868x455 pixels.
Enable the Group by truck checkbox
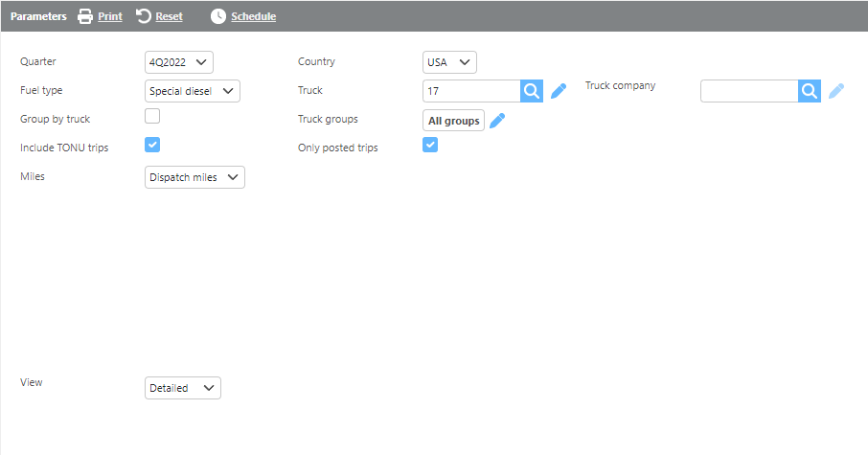pos(152,117)
